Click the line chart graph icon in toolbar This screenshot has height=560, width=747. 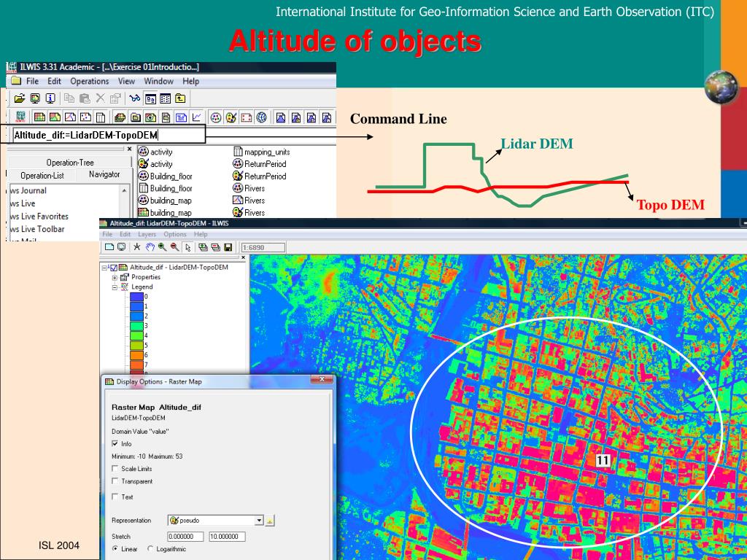tap(196, 117)
